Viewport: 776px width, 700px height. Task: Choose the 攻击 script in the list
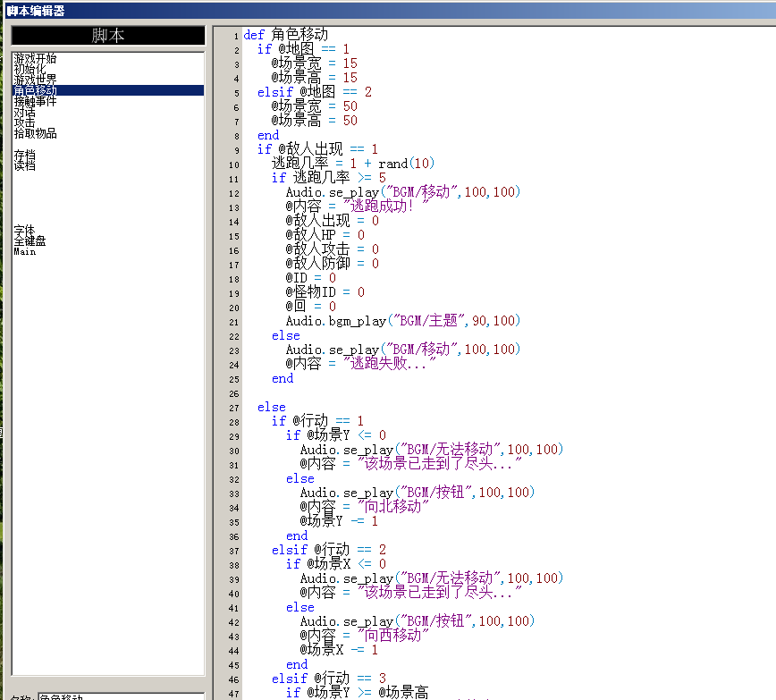(x=24, y=122)
